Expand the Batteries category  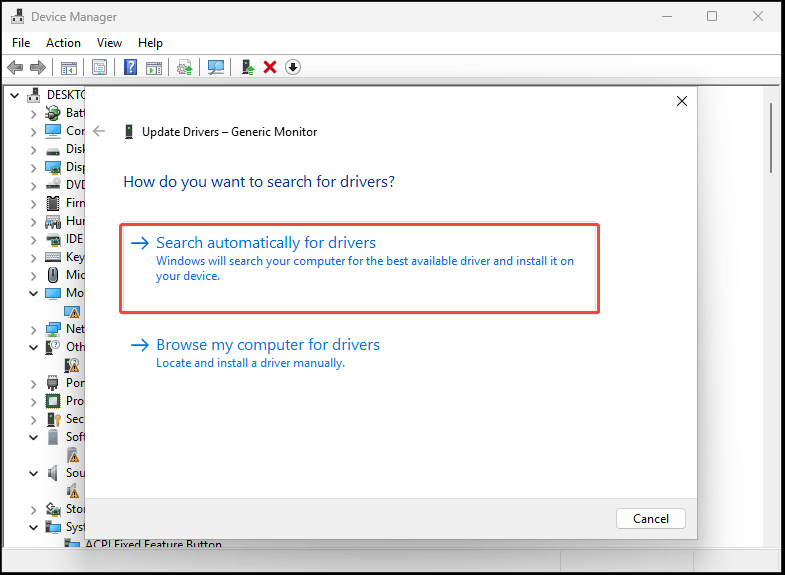[x=33, y=114]
